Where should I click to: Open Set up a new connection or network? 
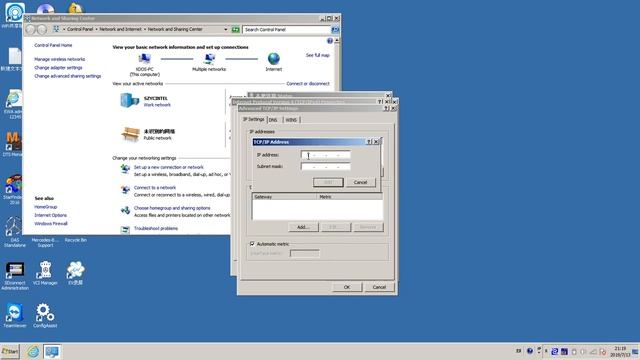tap(169, 167)
